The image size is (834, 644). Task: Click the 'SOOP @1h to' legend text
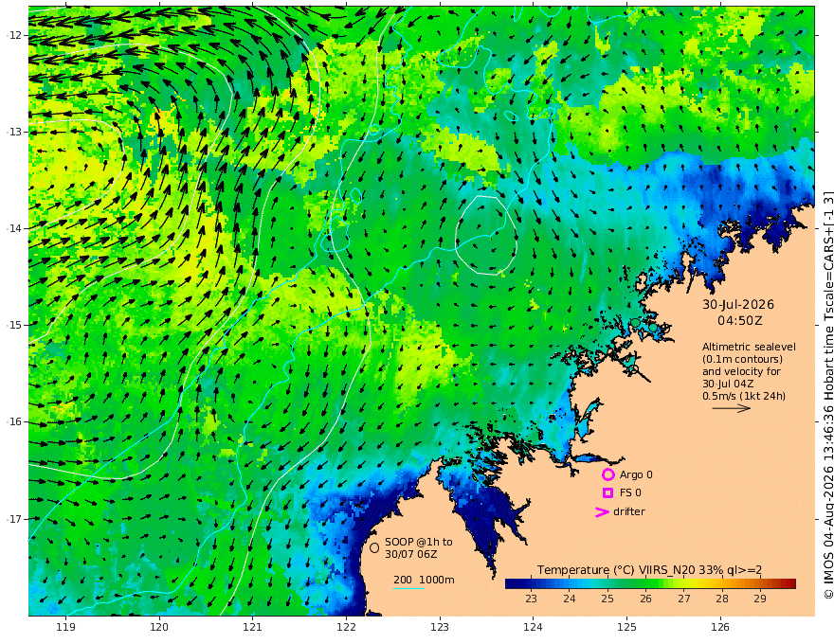pyautogui.click(x=419, y=542)
